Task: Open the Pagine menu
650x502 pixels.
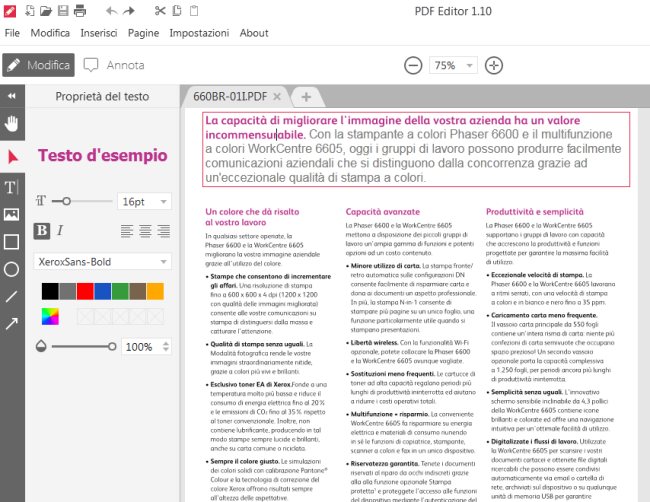Action: tap(143, 33)
